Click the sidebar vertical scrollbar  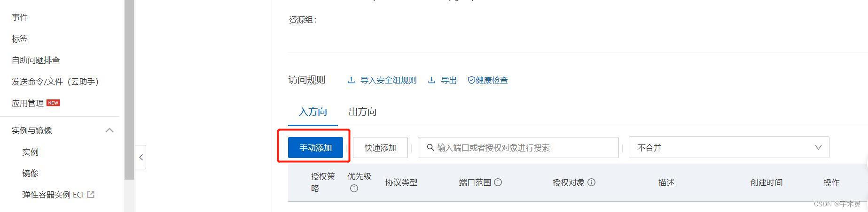129,90
